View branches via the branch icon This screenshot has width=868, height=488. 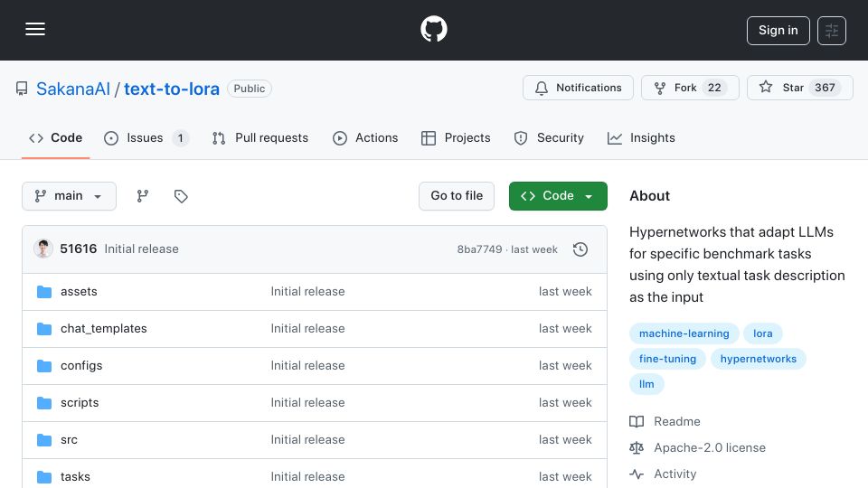pos(143,196)
